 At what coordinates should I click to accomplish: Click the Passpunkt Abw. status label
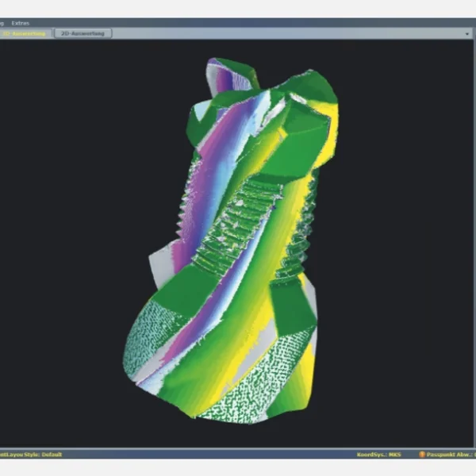tap(447, 455)
